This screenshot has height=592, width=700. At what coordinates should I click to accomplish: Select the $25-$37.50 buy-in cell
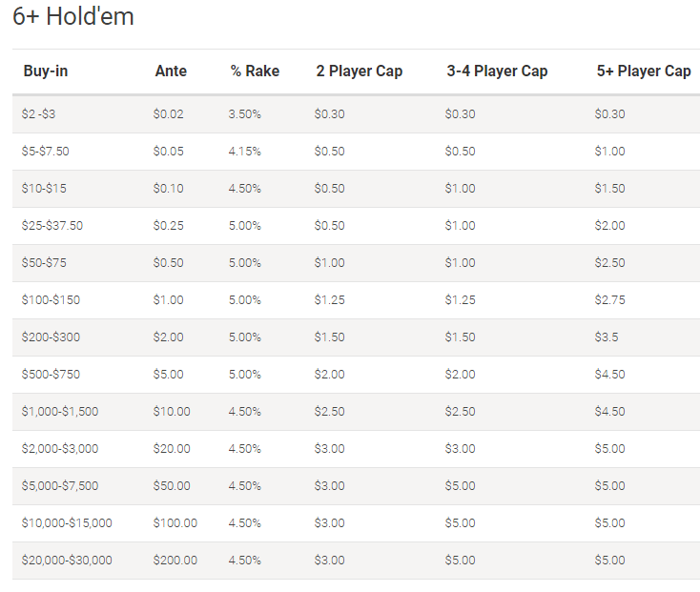52,225
